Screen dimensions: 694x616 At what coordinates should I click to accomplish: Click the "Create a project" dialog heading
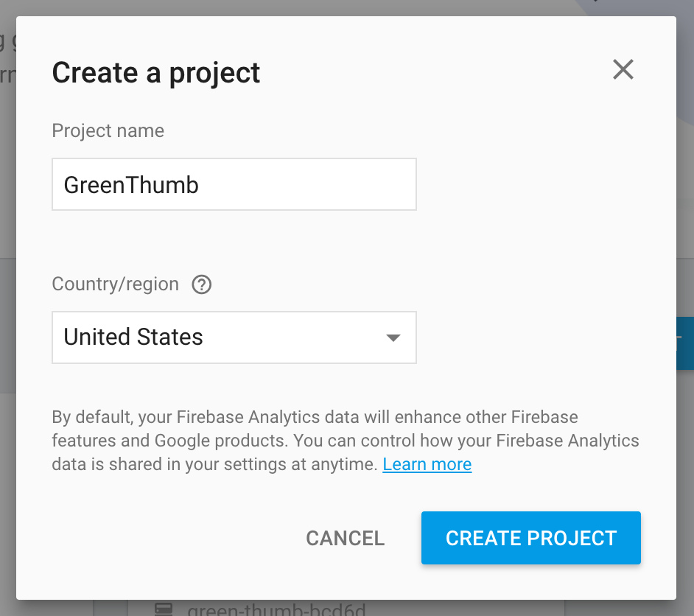[155, 72]
